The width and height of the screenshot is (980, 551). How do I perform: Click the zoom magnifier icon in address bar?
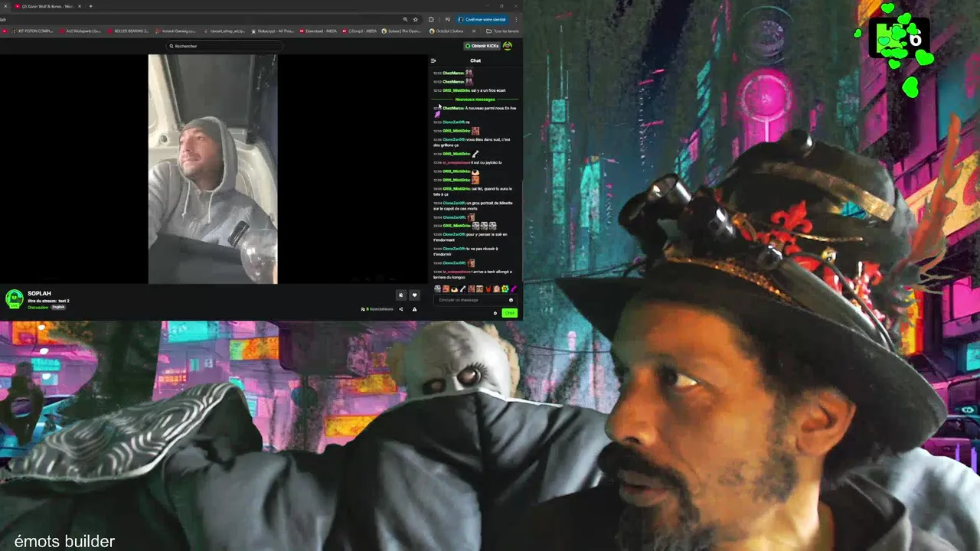click(406, 19)
